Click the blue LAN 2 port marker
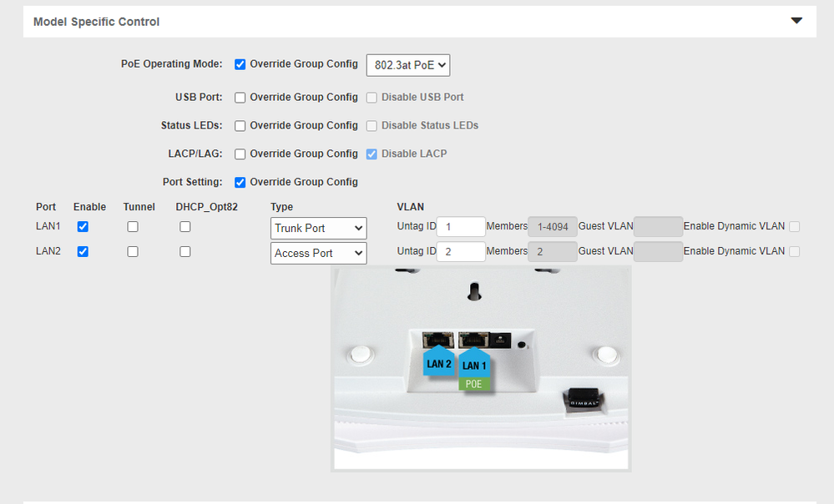The height and width of the screenshot is (504, 834). (438, 363)
